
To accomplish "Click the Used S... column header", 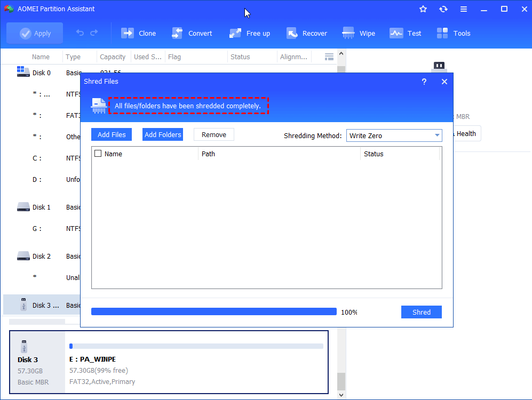I will click(148, 57).
